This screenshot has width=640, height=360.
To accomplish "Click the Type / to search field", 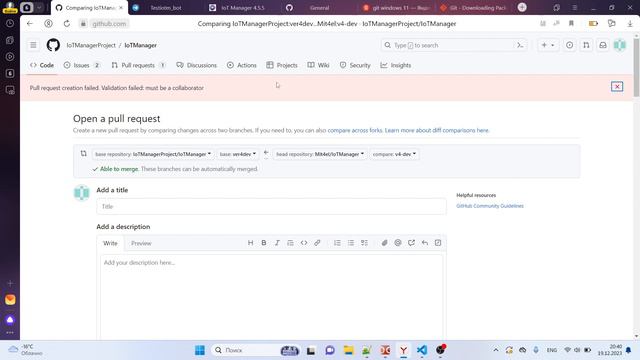I will coord(453,45).
